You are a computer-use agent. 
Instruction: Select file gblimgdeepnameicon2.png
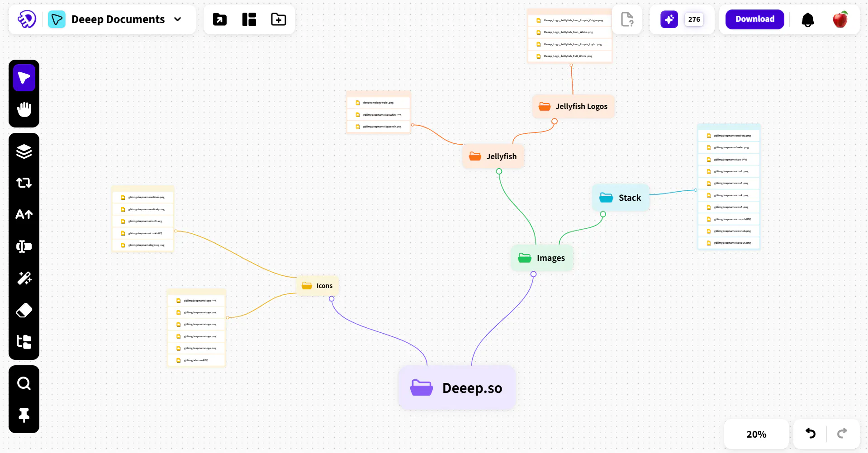[729, 171]
